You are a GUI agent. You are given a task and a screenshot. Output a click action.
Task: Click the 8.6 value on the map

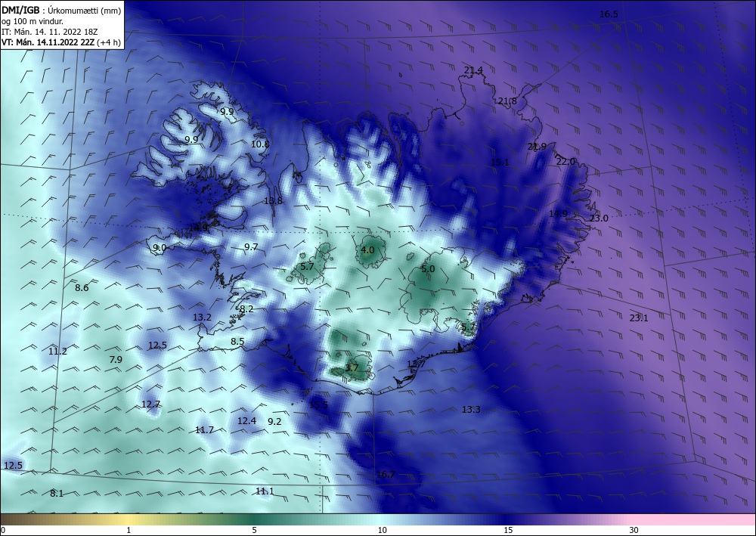82,288
